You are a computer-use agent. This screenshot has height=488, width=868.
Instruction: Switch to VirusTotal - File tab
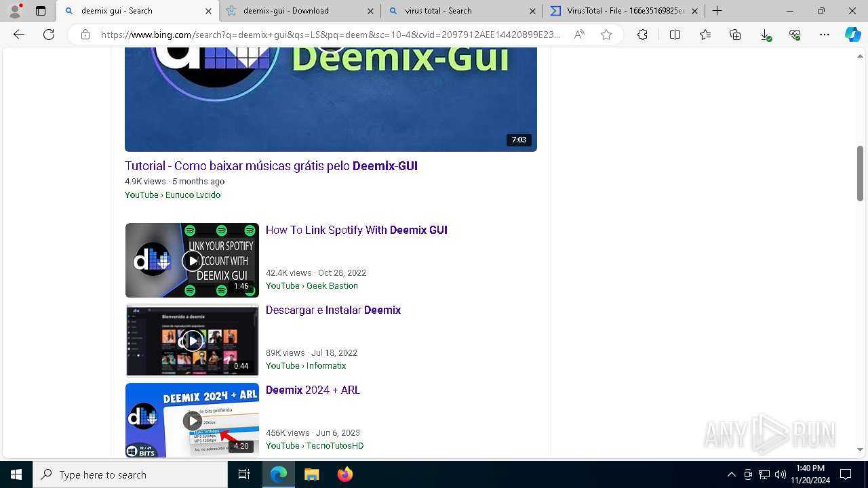tap(623, 11)
